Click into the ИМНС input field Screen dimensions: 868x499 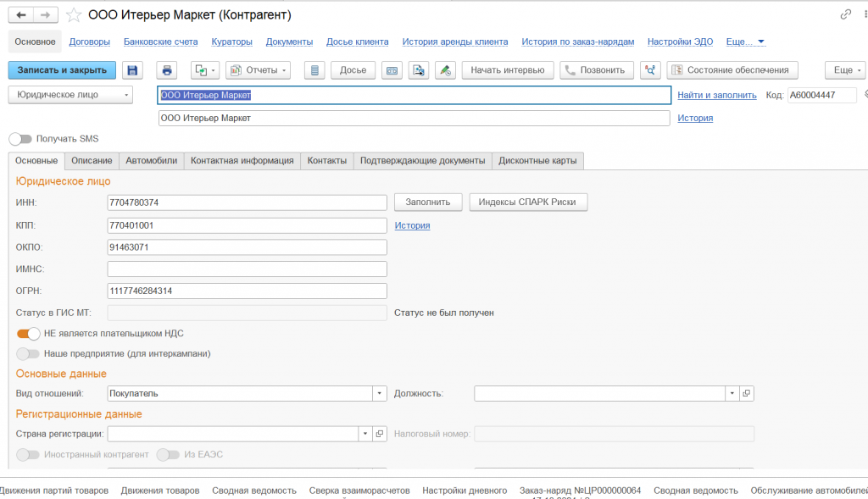pyautogui.click(x=247, y=269)
